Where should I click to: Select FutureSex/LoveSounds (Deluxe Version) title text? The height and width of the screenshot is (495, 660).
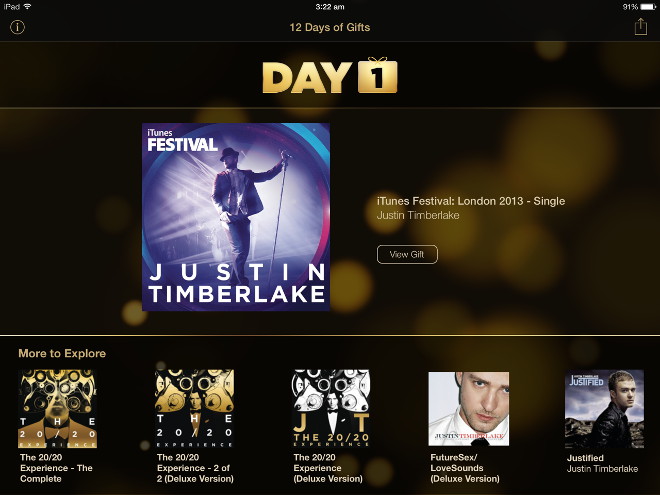(x=465, y=468)
